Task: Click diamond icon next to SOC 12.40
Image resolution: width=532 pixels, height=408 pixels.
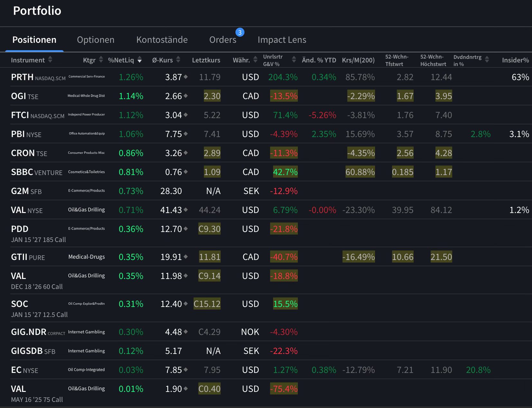Action: (186, 304)
